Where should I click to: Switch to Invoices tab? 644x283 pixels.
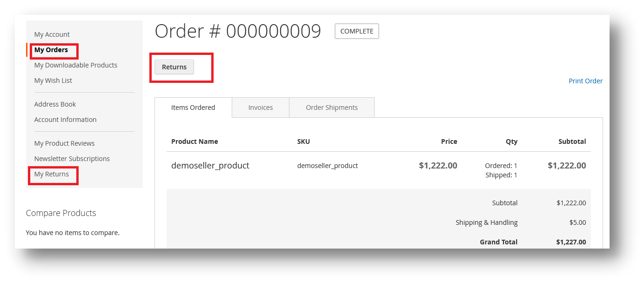tap(261, 108)
